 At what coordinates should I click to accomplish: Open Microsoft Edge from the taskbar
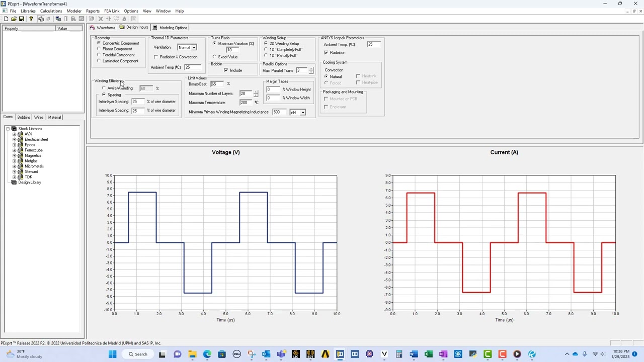point(207,354)
